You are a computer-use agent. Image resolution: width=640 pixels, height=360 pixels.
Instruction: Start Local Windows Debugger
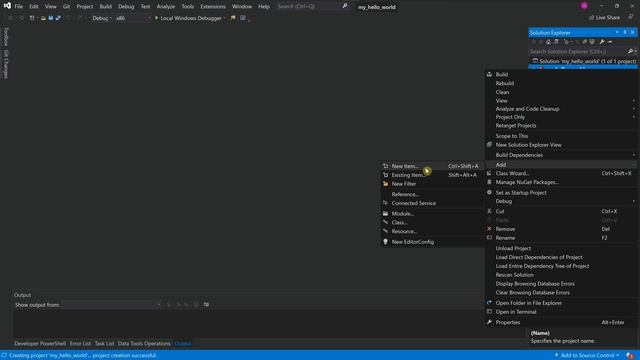tap(190, 18)
